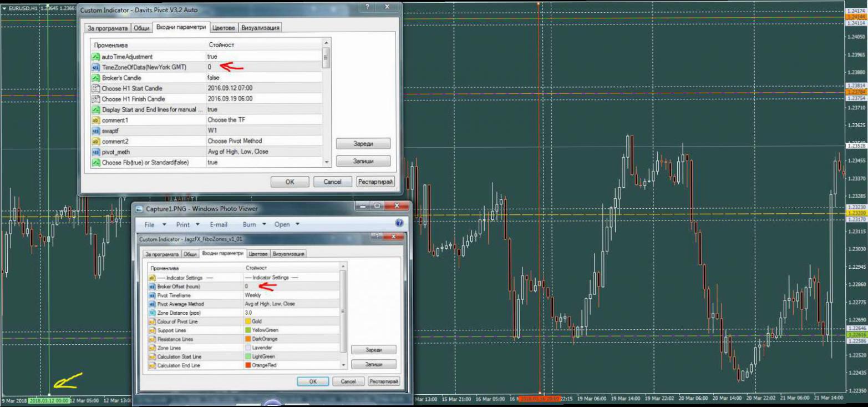Screen dimensions: 868x407
Task: Click the YellowGreen Support Lines color swatch
Action: coord(248,330)
